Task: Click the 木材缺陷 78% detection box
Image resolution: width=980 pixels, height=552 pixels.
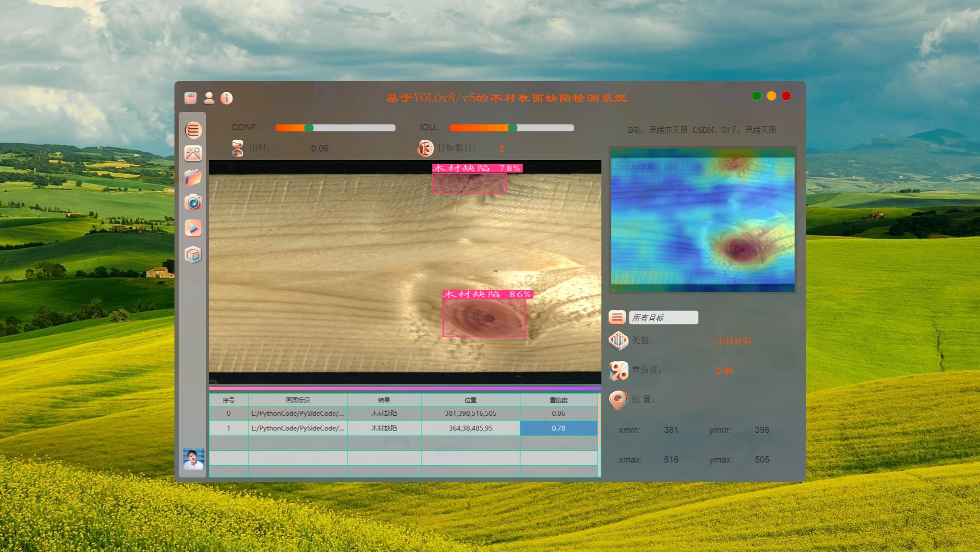Action: coord(469,183)
